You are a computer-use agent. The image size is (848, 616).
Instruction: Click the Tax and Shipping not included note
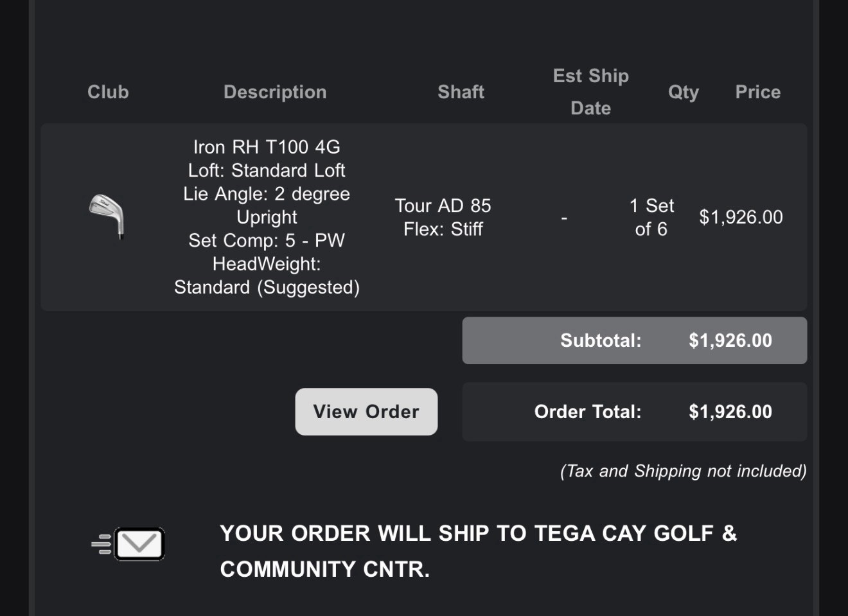[x=684, y=471]
